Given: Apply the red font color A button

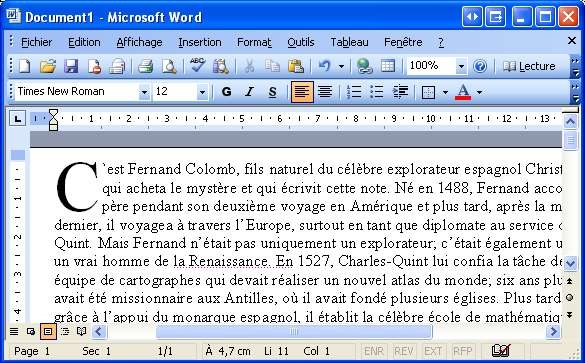Looking at the screenshot, I should click(463, 92).
